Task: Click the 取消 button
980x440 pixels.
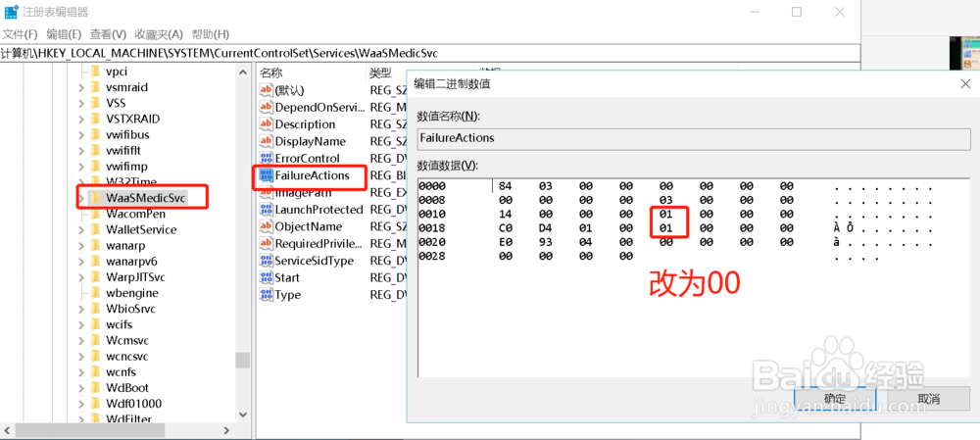Action: tap(929, 399)
